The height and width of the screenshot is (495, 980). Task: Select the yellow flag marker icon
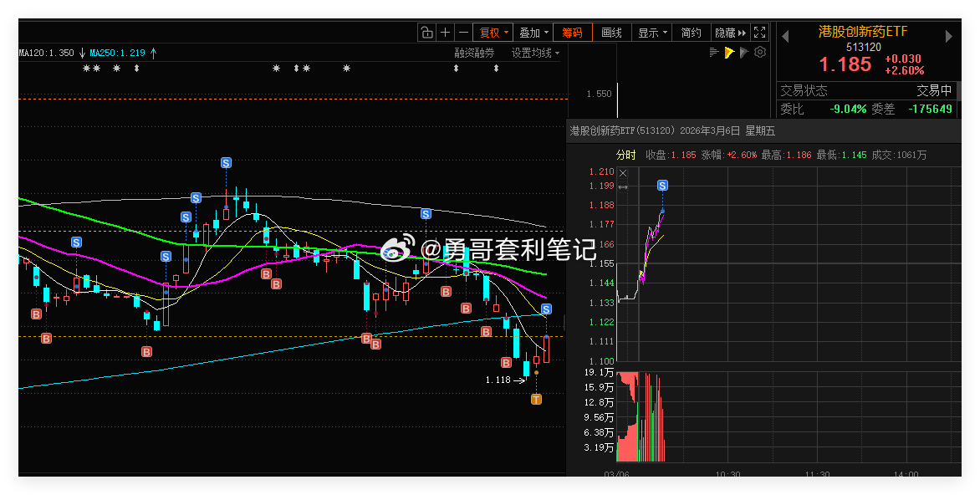729,52
